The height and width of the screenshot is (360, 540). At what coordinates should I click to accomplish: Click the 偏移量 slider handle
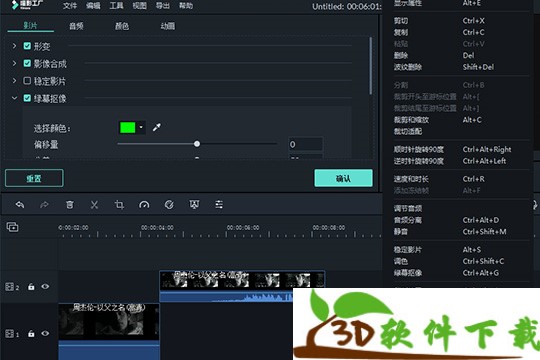click(197, 144)
